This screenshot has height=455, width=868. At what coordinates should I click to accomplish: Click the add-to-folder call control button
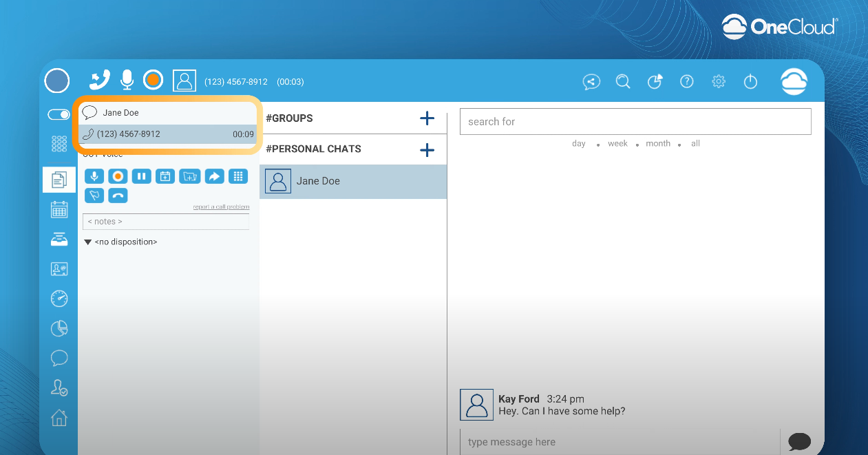coord(190,177)
